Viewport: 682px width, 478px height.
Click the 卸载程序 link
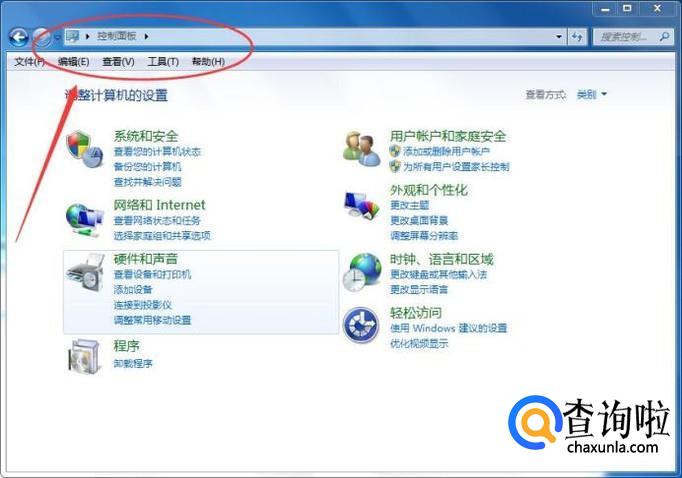tap(133, 364)
